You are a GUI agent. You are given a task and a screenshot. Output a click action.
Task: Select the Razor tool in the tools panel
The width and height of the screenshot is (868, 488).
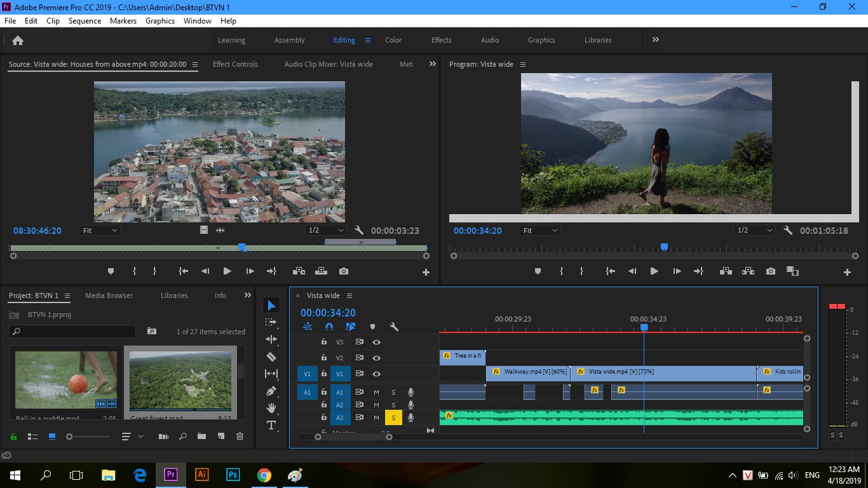coord(271,357)
